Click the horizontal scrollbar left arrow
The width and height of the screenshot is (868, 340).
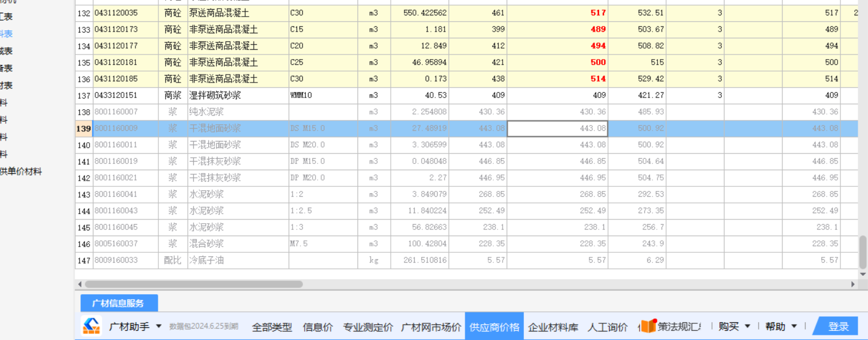coord(79,284)
